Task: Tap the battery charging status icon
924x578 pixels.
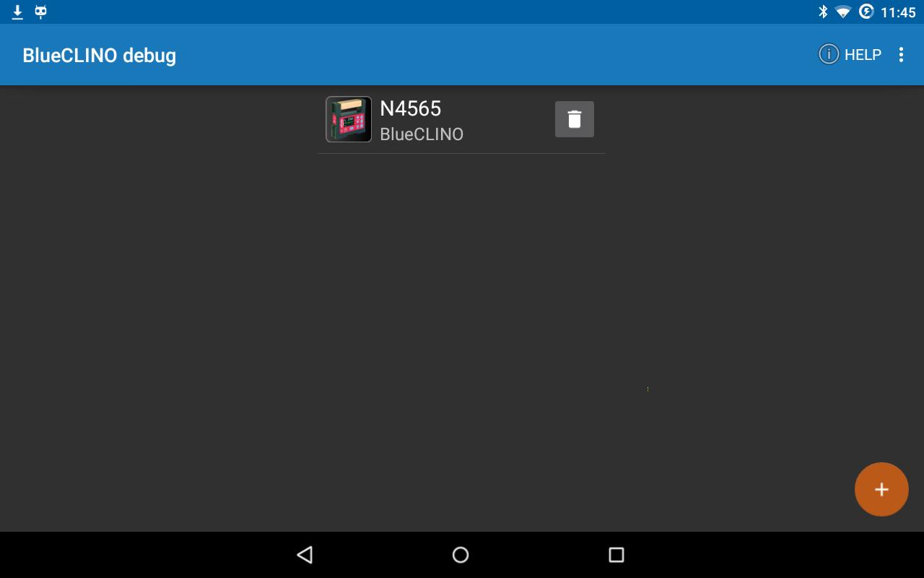Action: [866, 12]
